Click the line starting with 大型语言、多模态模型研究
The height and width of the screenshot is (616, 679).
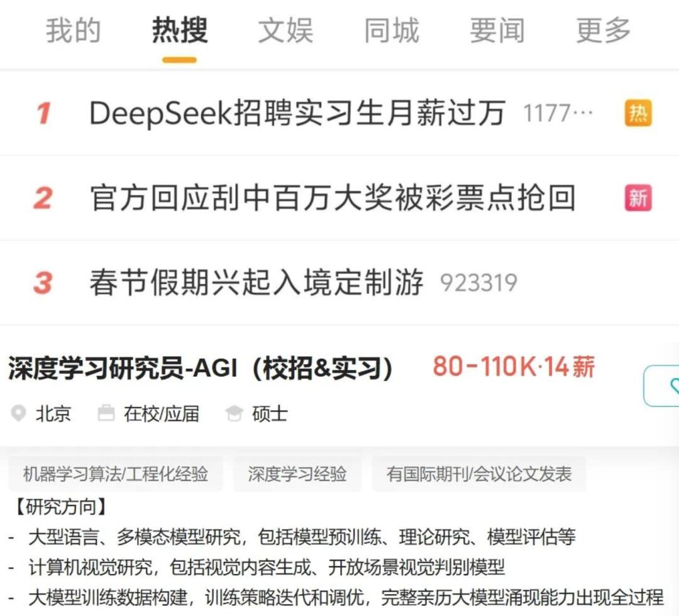292,537
